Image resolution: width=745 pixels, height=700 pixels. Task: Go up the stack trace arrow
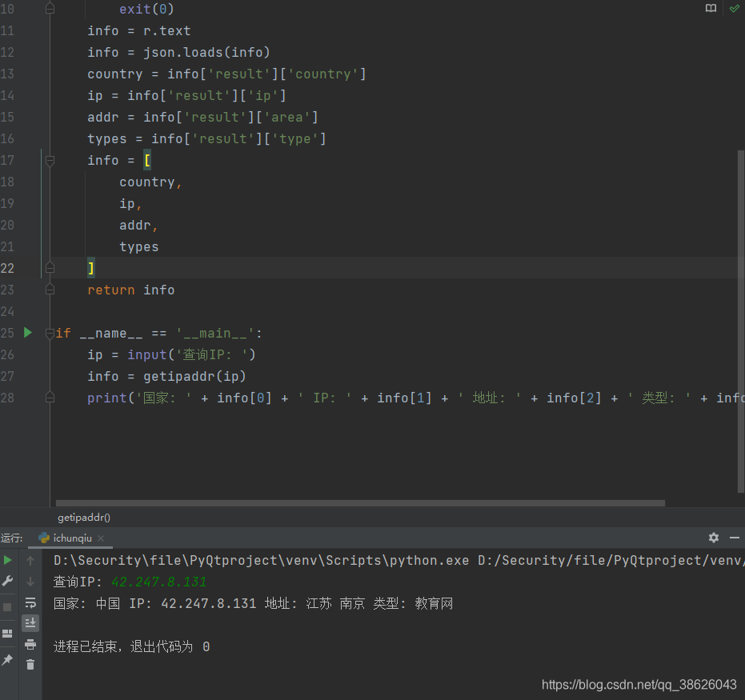(x=30, y=561)
